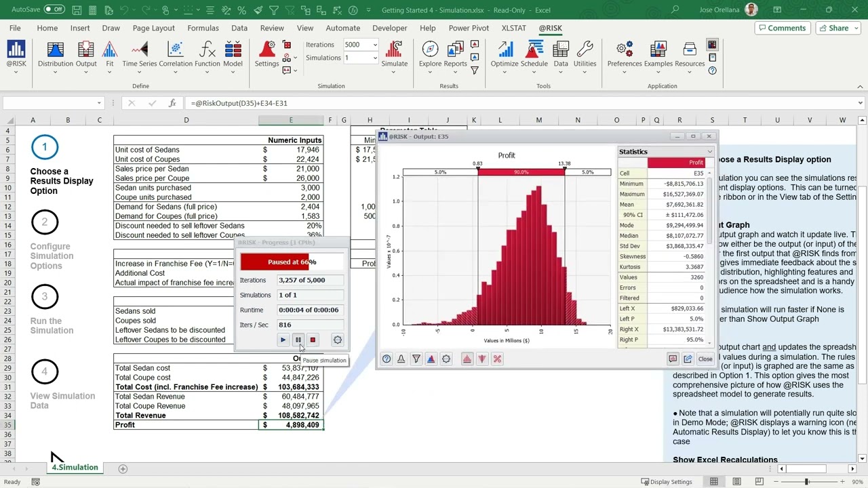Viewport: 868px width, 488px height.
Task: Pause simulation with the pause button
Action: click(298, 340)
